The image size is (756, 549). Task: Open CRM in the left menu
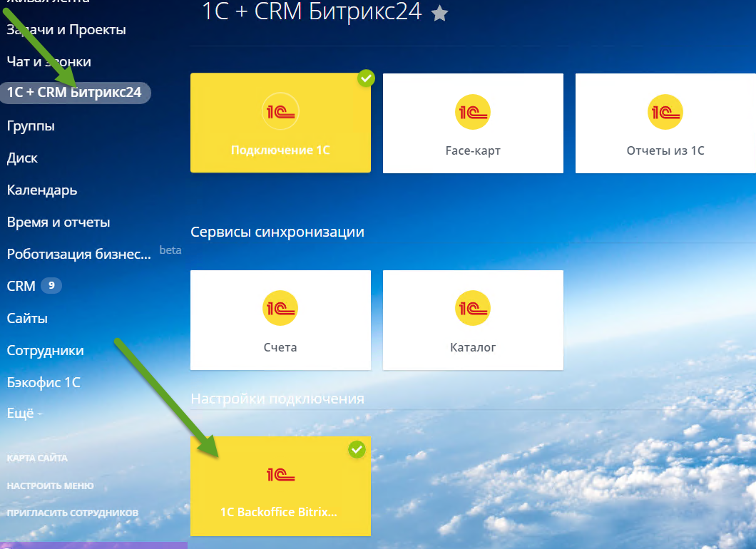[x=21, y=286]
